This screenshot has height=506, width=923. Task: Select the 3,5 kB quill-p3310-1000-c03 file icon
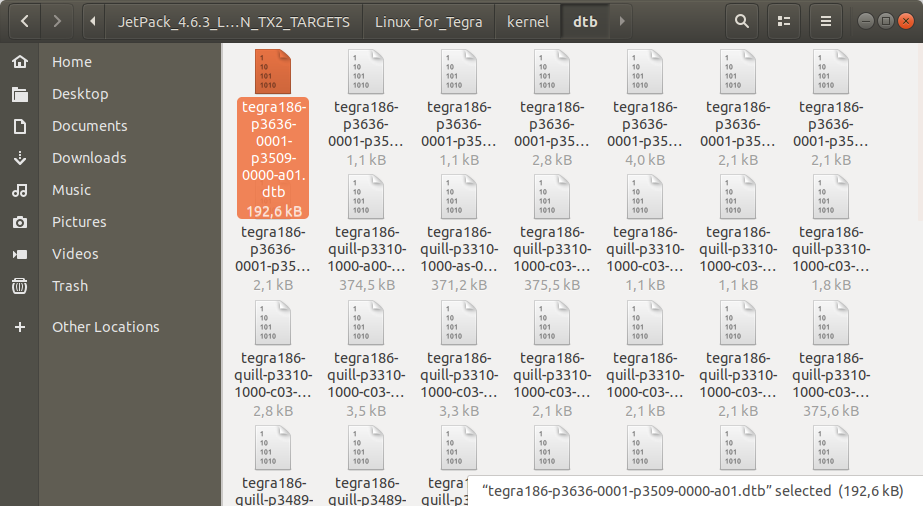366,322
